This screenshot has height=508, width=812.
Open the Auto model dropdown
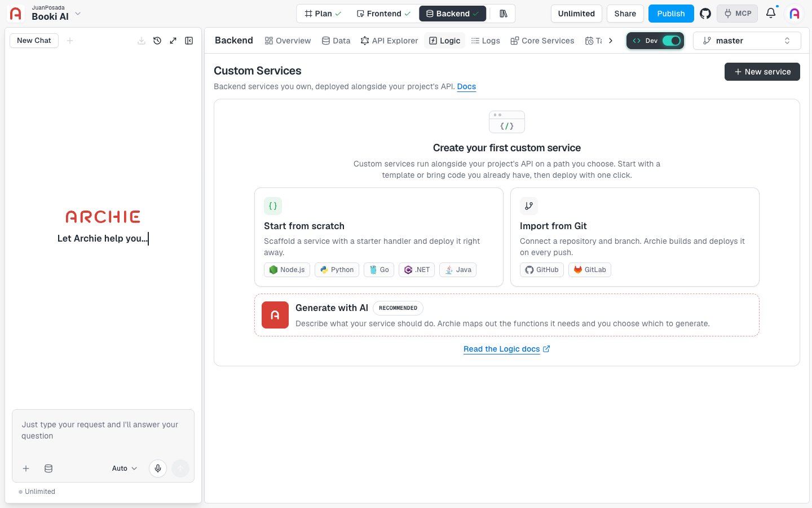pyautogui.click(x=125, y=468)
